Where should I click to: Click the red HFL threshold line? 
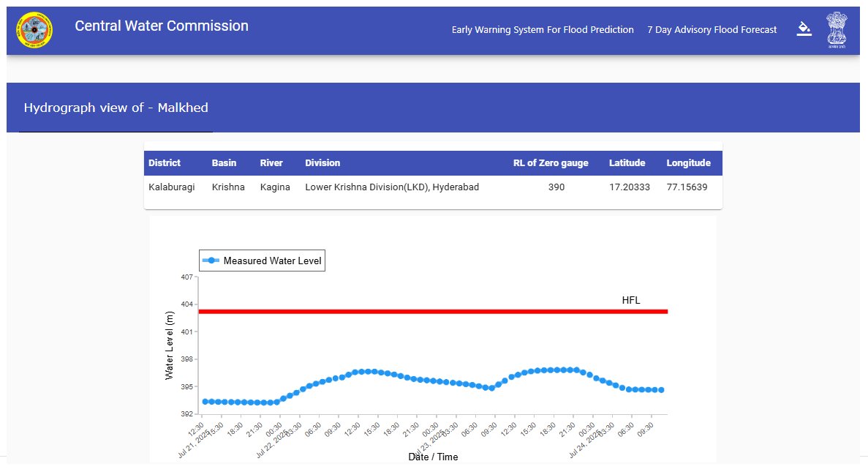pyautogui.click(x=433, y=311)
